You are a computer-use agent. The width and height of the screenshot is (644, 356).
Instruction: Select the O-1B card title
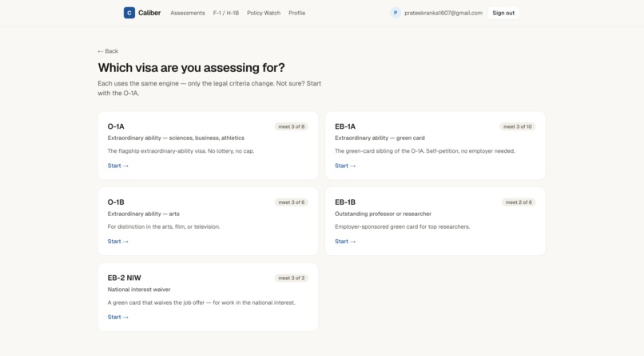pyautogui.click(x=116, y=202)
